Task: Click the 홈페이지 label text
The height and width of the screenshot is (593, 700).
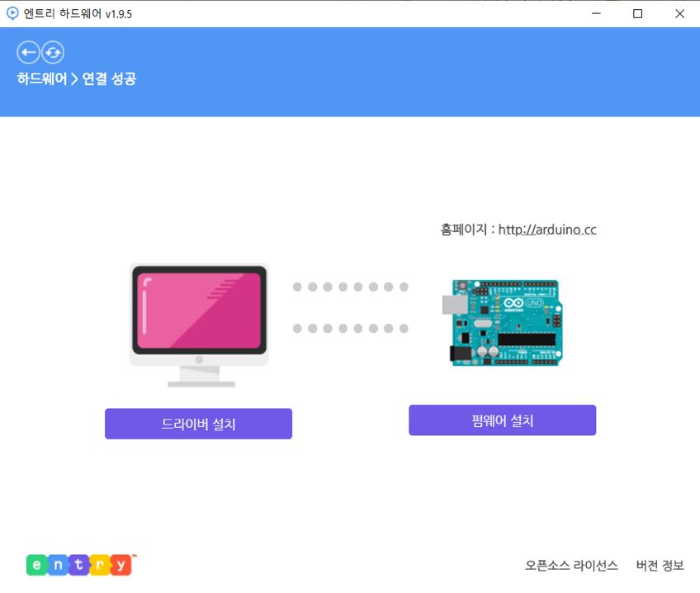Action: tap(463, 230)
